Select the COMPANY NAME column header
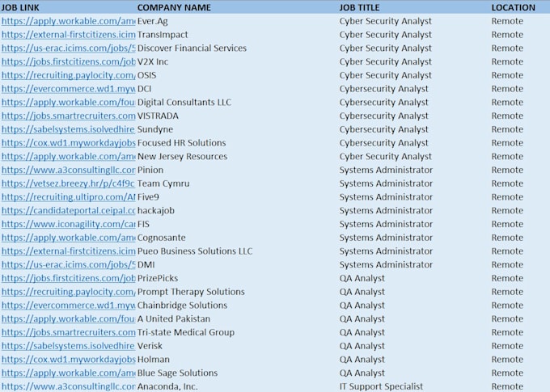The width and height of the screenshot is (550, 392). pyautogui.click(x=174, y=7)
